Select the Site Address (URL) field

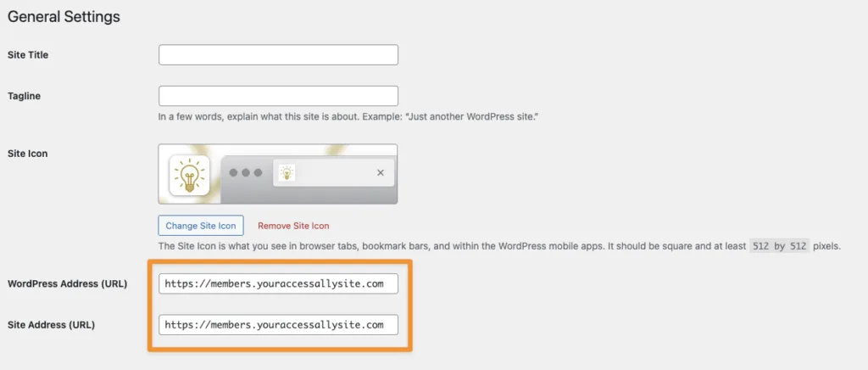tap(278, 324)
